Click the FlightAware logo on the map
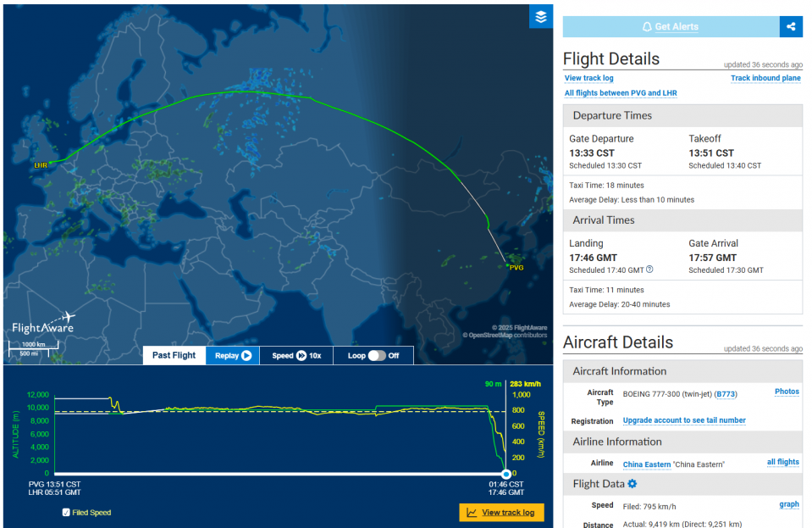812x528 pixels. [43, 324]
